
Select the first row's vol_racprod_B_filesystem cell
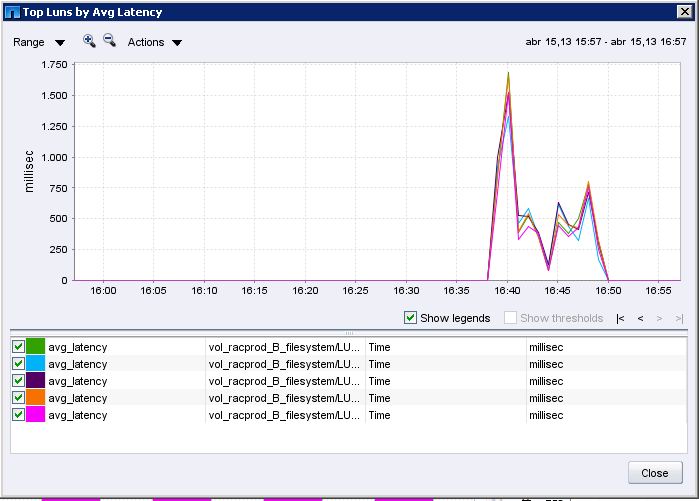pyautogui.click(x=285, y=347)
